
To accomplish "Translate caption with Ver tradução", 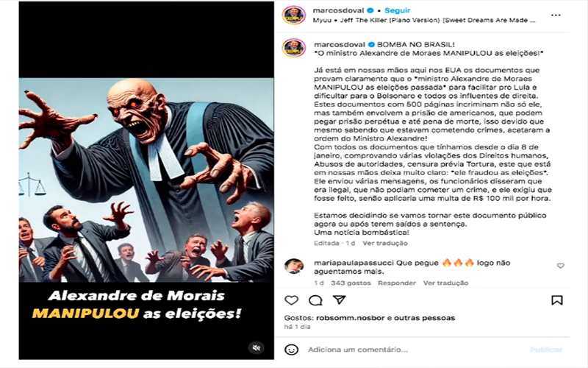I will [384, 243].
